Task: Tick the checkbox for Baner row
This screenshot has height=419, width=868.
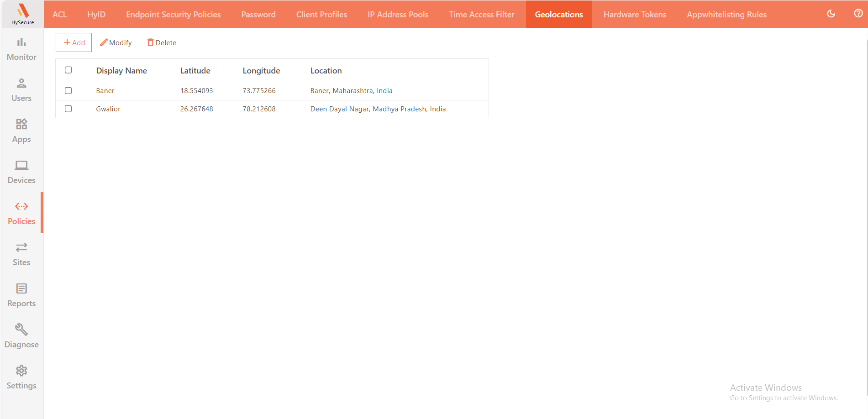Action: [68, 91]
